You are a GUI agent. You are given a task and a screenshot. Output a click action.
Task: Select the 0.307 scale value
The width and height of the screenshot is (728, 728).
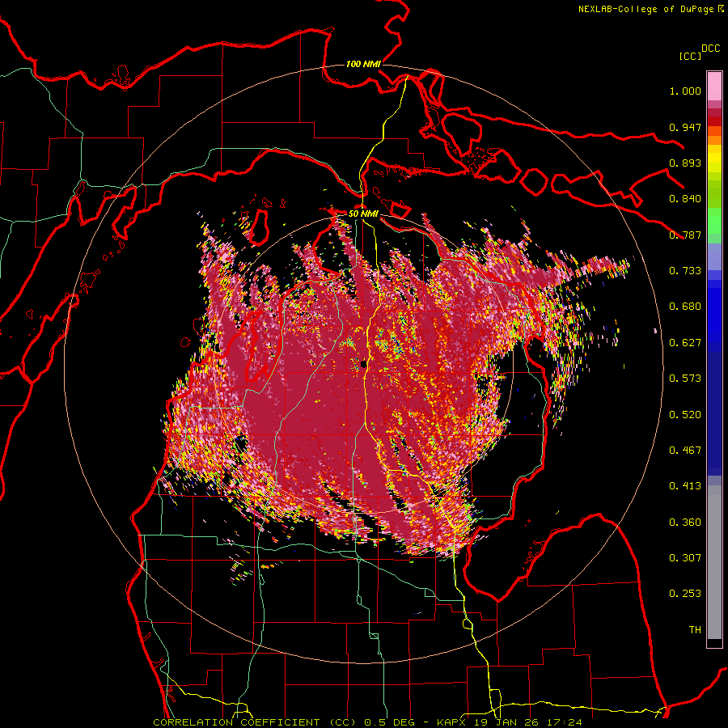point(685,558)
